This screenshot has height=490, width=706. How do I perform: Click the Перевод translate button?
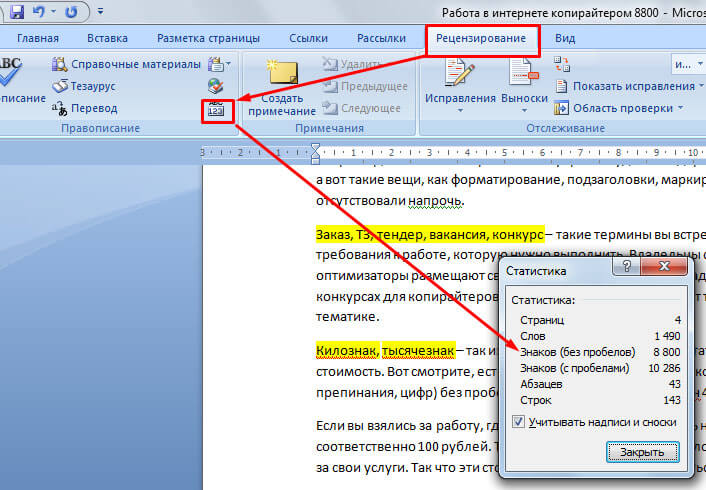click(x=91, y=108)
